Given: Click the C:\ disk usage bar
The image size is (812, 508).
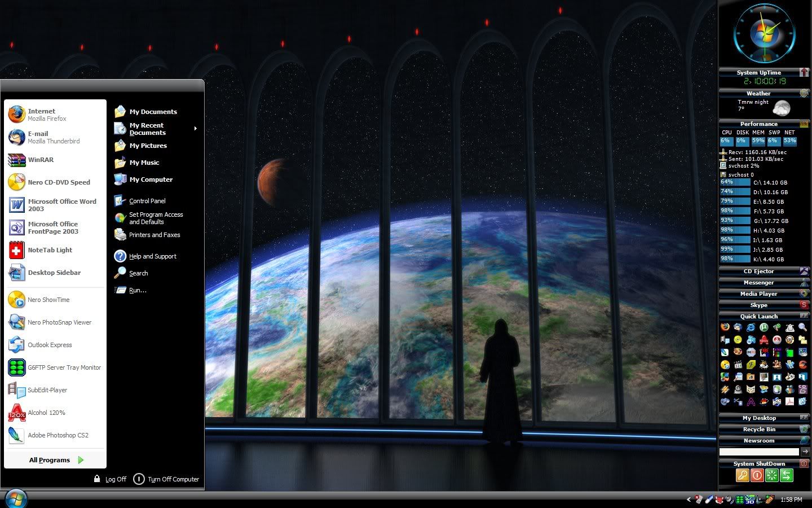Looking at the screenshot, I should [x=735, y=182].
